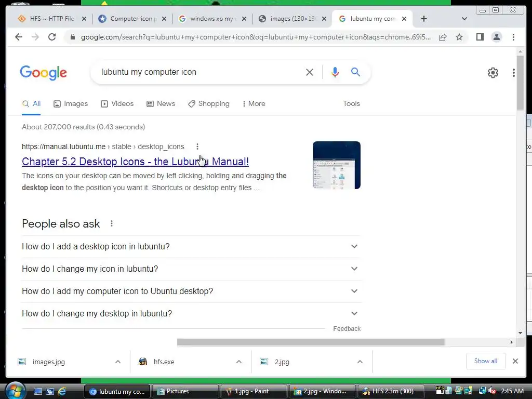532x399 pixels.
Task: Send Feedback on People also ask
Action: pos(347,329)
